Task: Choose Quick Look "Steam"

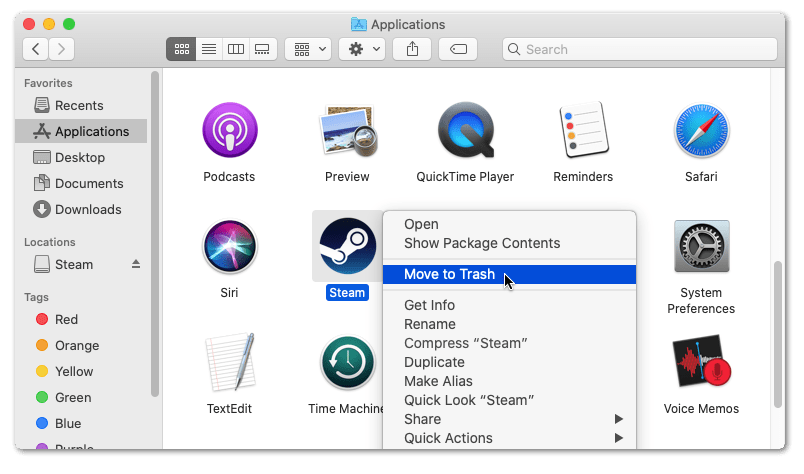Action: pyautogui.click(x=509, y=400)
